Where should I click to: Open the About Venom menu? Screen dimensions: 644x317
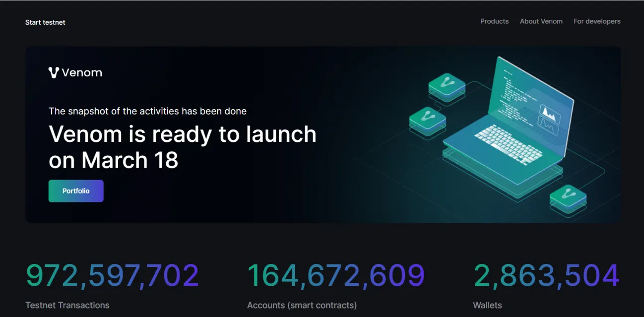coord(541,21)
